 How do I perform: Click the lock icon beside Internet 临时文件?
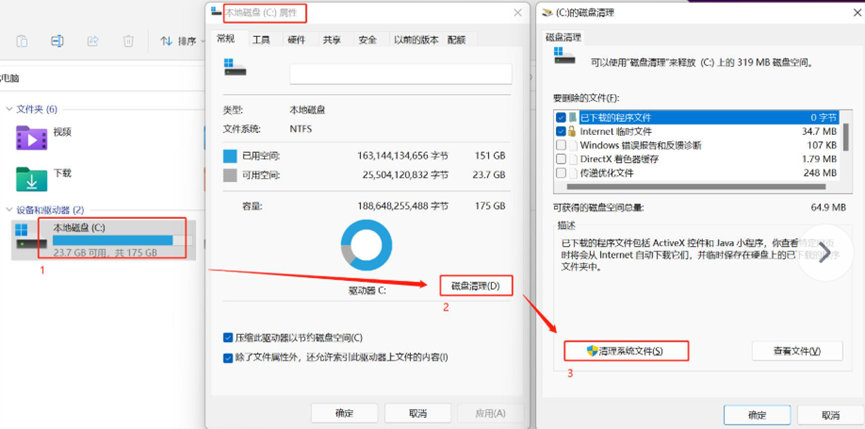pos(573,131)
